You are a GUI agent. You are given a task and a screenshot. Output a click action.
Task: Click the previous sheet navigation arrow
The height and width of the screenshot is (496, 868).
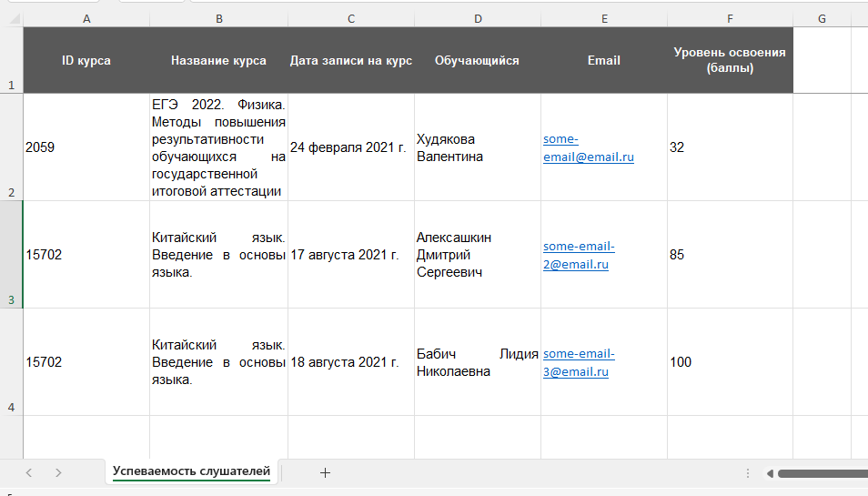29,472
